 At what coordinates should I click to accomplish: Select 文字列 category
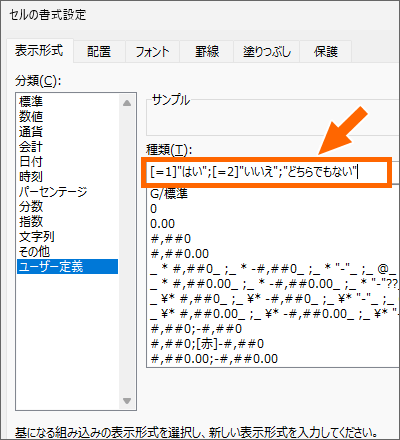click(x=68, y=237)
